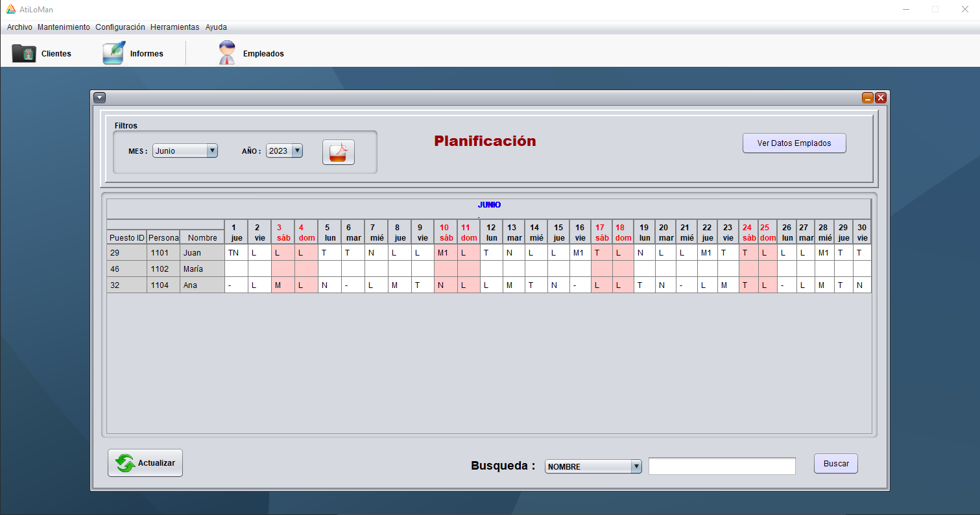Minimize the Planificación window with orange icon
Image resolution: width=980 pixels, height=515 pixels.
[x=868, y=97]
